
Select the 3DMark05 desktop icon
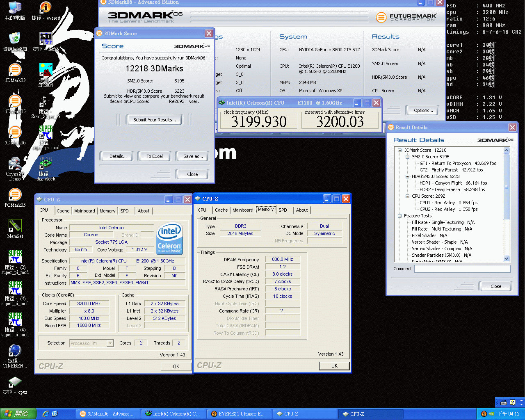[15, 104]
